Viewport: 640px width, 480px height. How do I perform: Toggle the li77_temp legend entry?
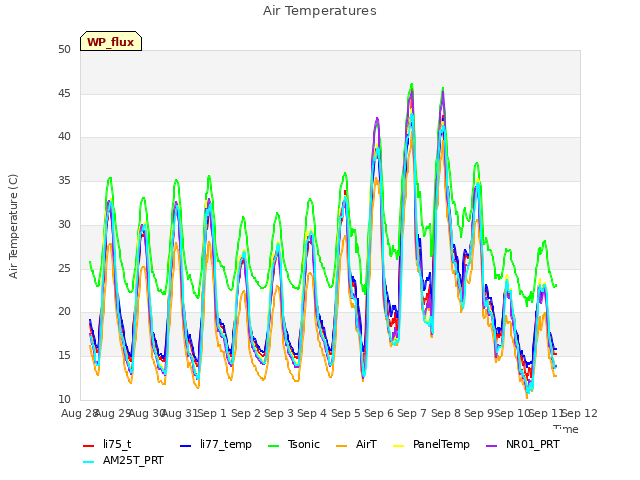click(x=216, y=444)
